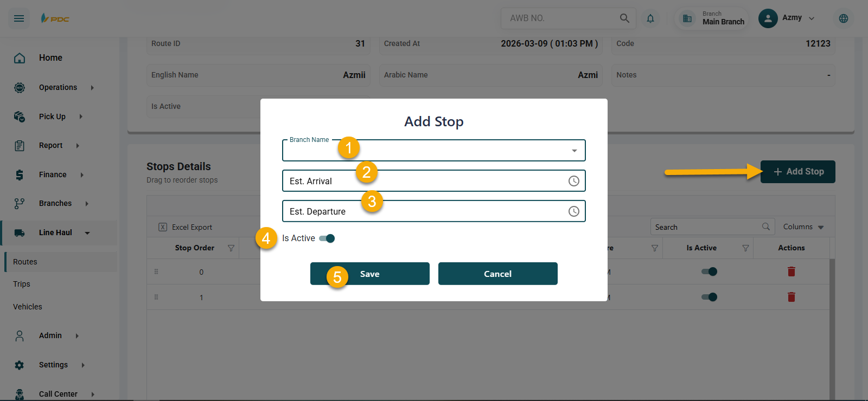
Task: Click the Report clipboard icon
Action: point(20,146)
